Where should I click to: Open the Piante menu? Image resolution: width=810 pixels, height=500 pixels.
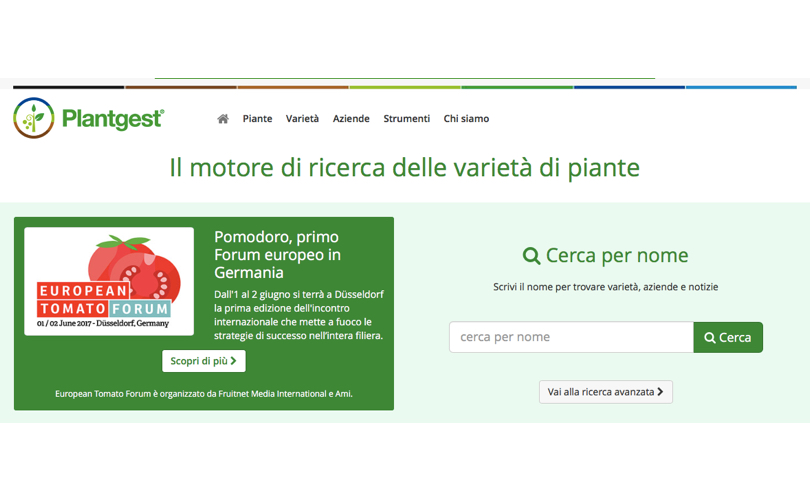[257, 119]
